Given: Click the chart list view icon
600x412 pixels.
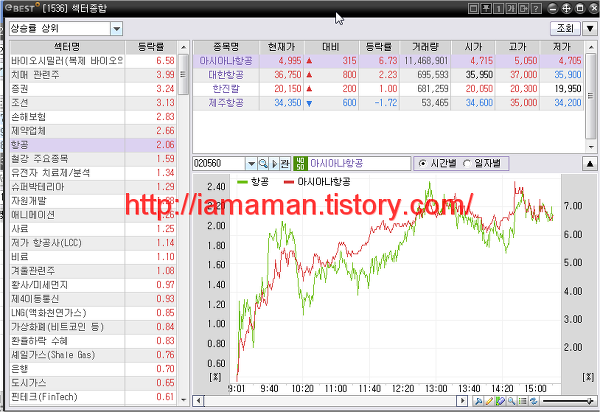Looking at the screenshot, I should coord(522,401).
